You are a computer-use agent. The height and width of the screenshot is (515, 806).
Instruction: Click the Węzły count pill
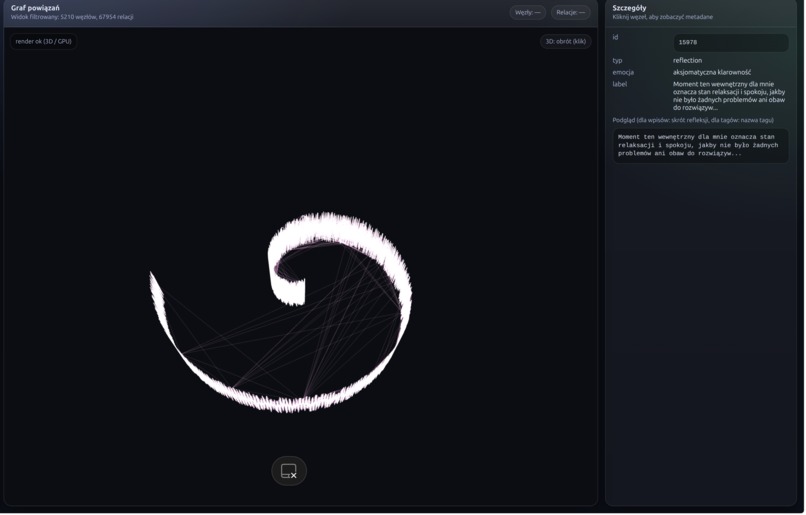coord(527,12)
